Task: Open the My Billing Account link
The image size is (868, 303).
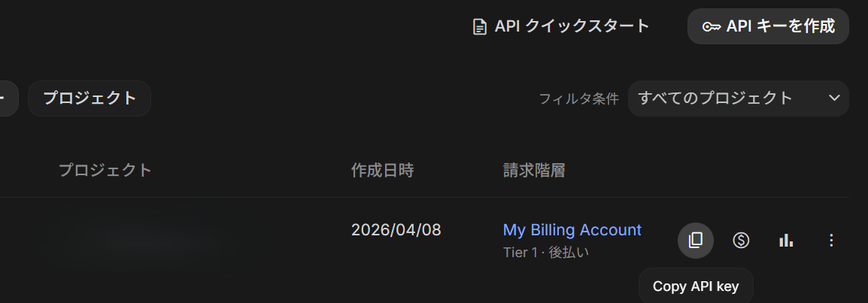Action: [572, 230]
